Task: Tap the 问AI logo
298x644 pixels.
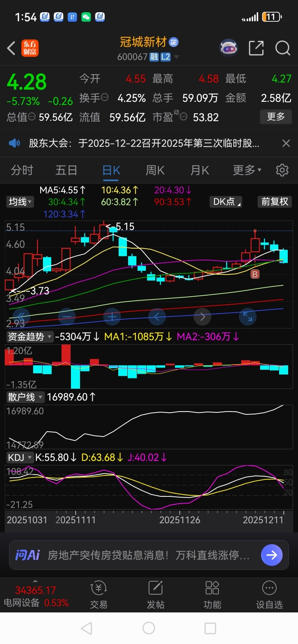Action: coord(28,555)
